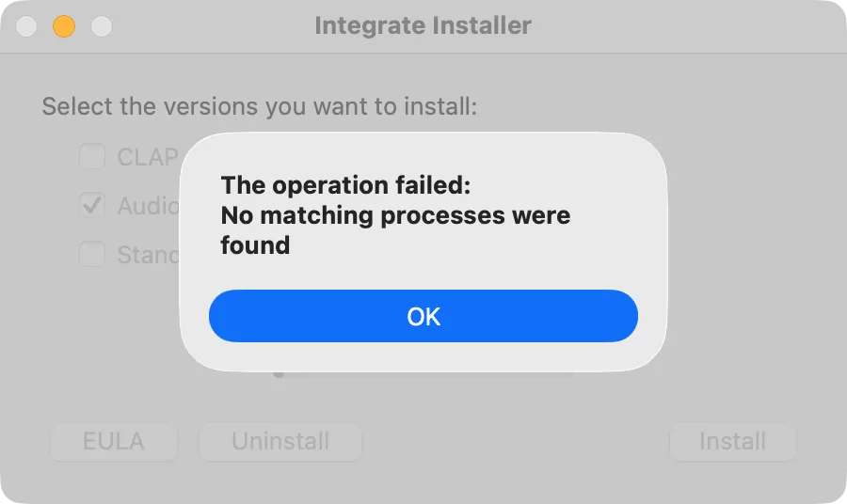The height and width of the screenshot is (504, 847).
Task: Click the 'No matching processes' message line
Action: [395, 215]
